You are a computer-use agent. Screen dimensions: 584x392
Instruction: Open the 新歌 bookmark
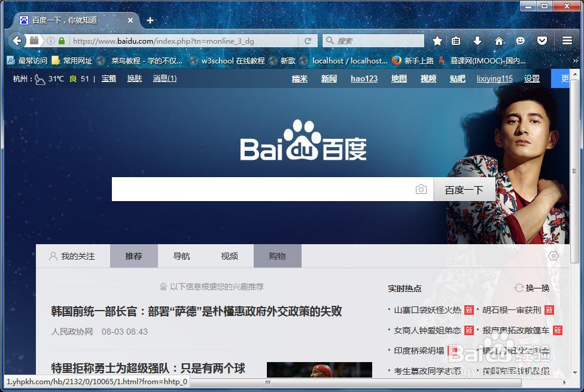tap(282, 60)
